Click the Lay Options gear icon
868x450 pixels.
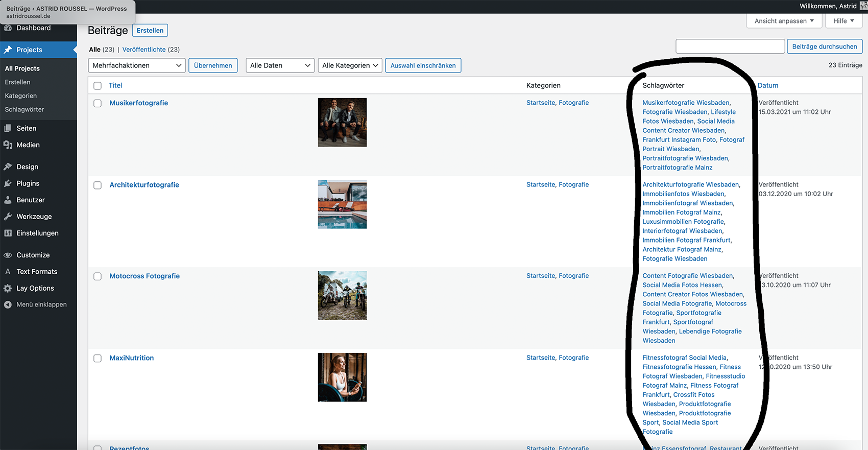point(8,288)
